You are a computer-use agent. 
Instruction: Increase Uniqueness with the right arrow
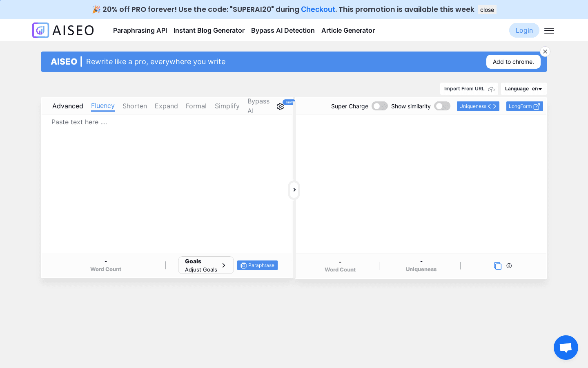495,106
